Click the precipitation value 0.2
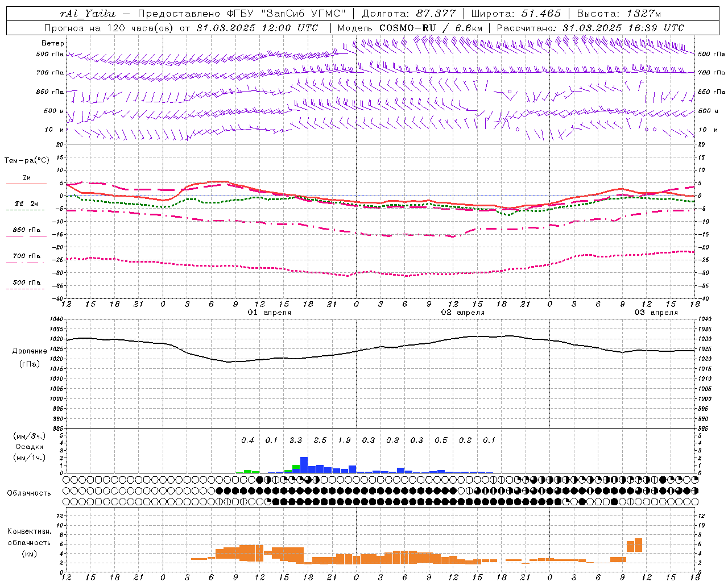 [465, 440]
